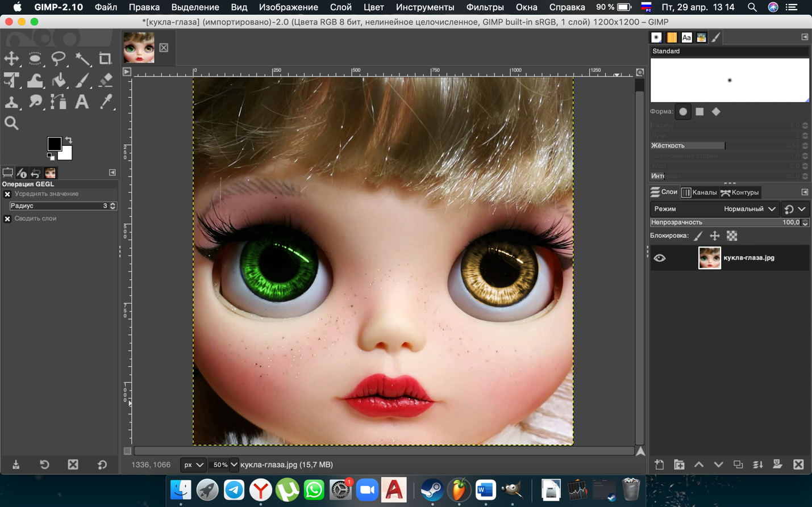Swap foreground and background colors

[69, 140]
